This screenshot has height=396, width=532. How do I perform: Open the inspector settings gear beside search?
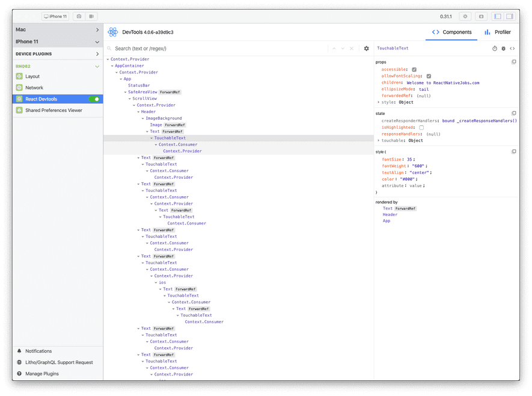tap(367, 48)
